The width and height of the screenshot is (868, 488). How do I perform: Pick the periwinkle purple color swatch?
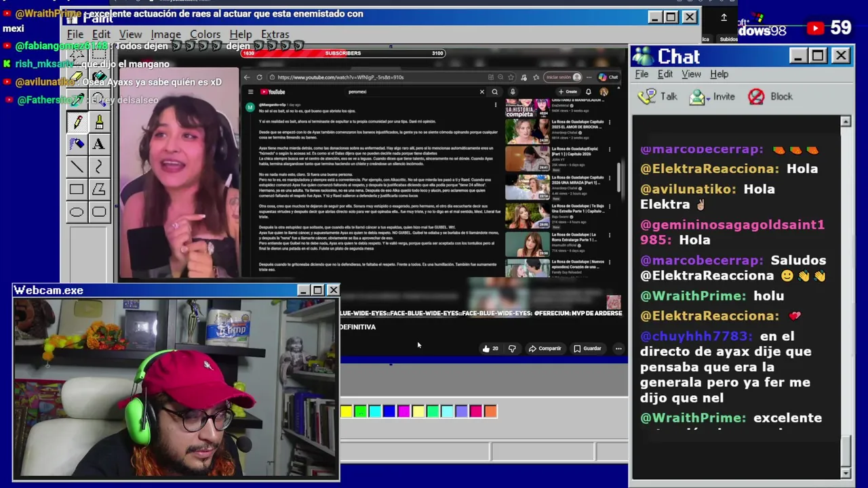click(x=461, y=411)
